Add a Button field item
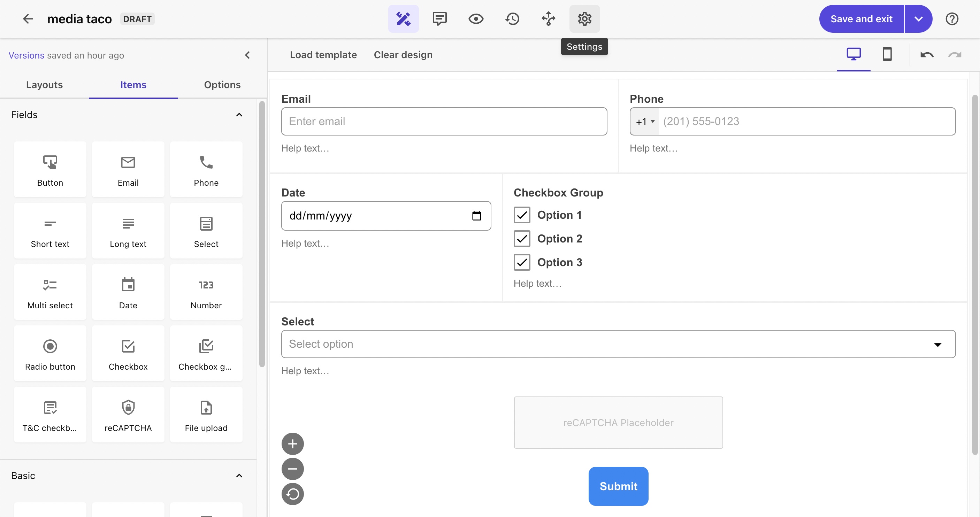The width and height of the screenshot is (980, 517). [x=50, y=170]
